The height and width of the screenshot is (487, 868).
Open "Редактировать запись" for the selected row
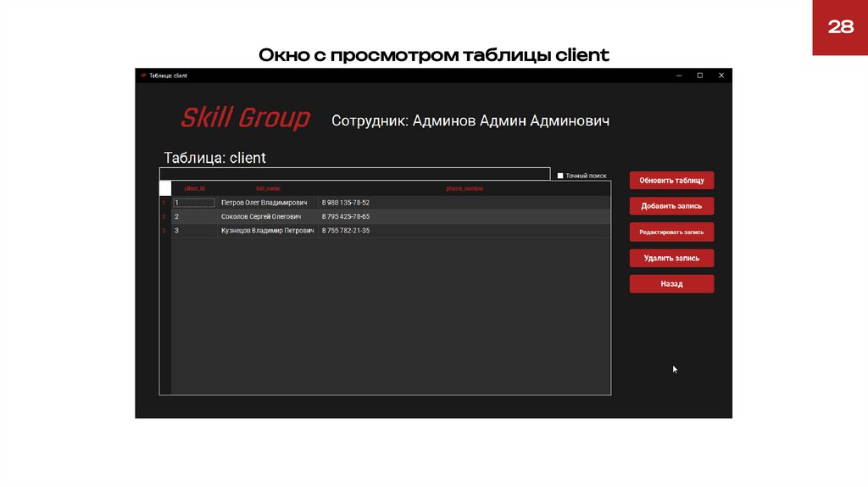point(671,232)
